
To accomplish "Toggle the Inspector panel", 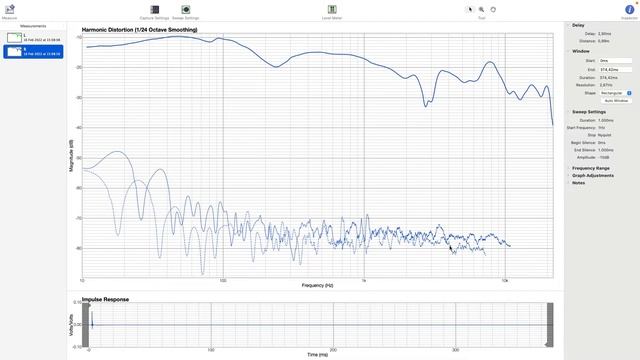I will [629, 9].
